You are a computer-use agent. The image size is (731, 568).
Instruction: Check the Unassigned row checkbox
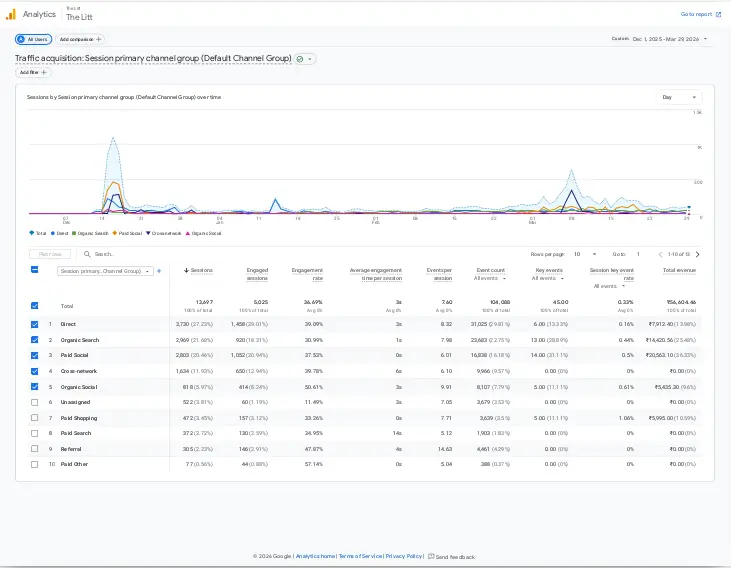(35, 402)
